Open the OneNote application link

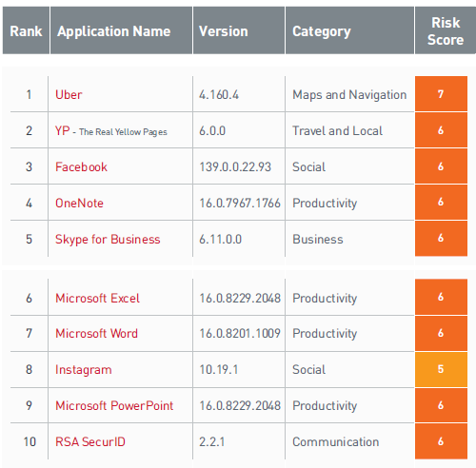(79, 203)
